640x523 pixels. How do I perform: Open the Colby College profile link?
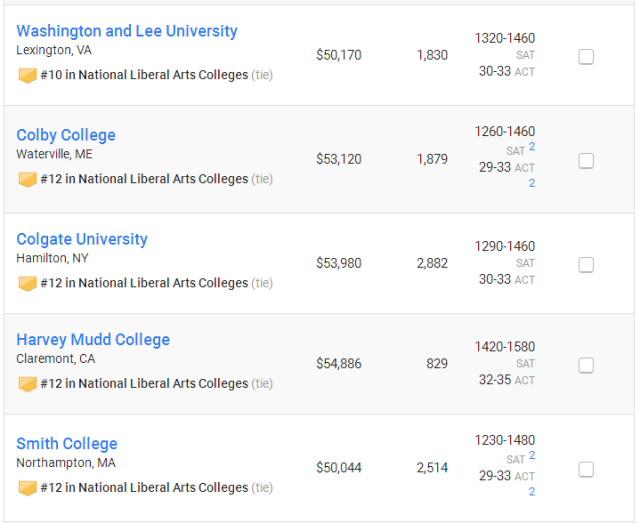click(66, 135)
